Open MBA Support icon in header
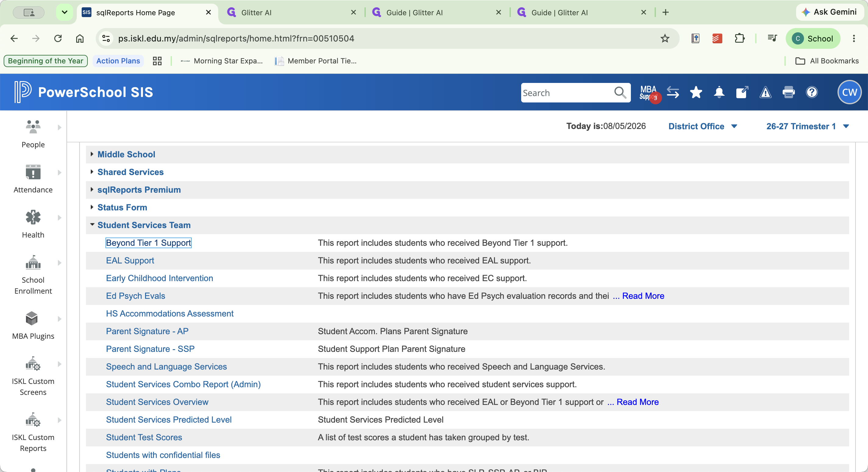This screenshot has width=868, height=472. pos(649,93)
